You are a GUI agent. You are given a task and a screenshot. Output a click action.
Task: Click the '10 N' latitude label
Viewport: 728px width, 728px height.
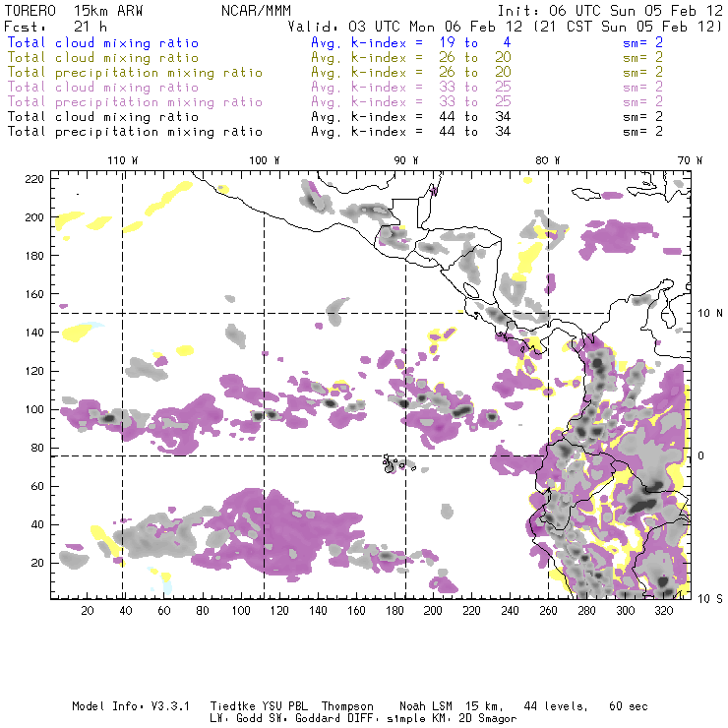tap(710, 314)
